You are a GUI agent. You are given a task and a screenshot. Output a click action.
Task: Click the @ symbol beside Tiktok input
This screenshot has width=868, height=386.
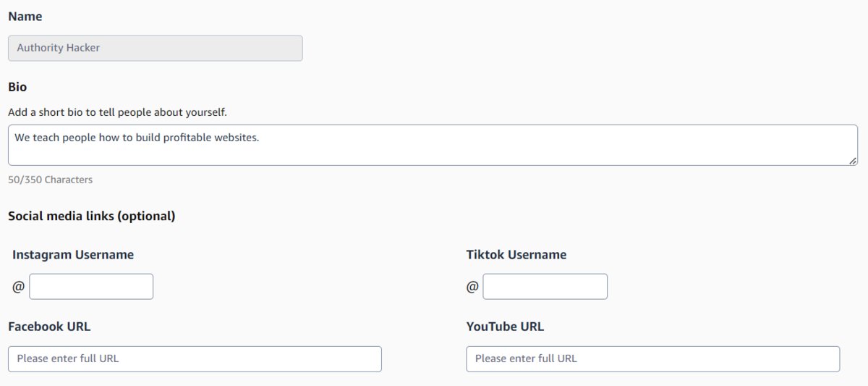(x=472, y=287)
